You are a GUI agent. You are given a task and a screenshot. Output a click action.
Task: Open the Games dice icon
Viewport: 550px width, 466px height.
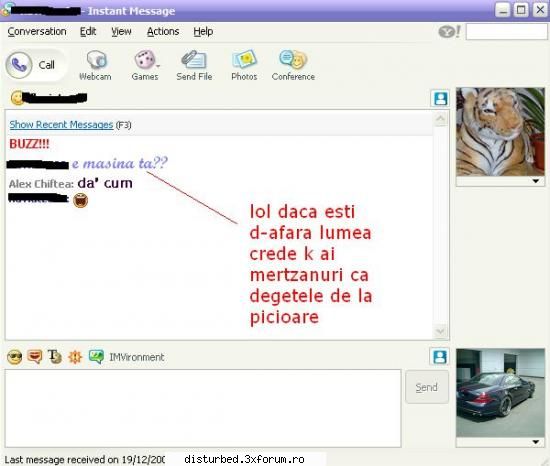(144, 60)
